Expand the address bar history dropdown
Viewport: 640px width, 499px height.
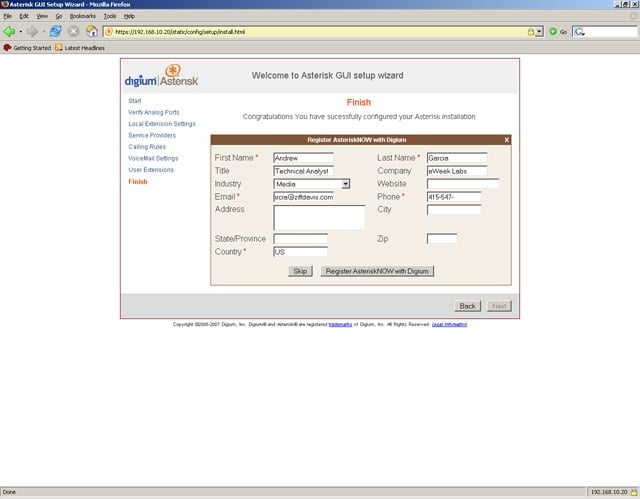click(x=539, y=32)
